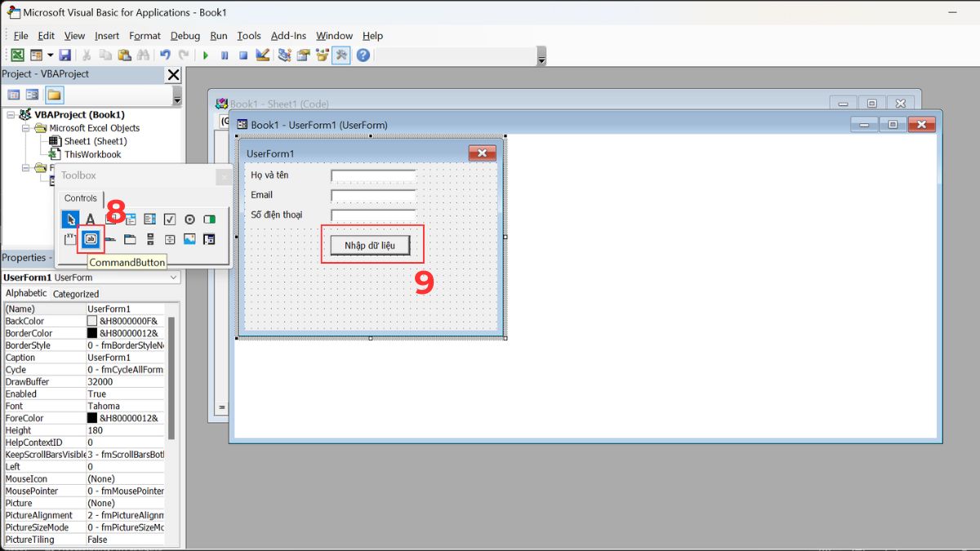This screenshot has height=551, width=980.
Task: Select the ToggleButton control in the Toolbox
Action: pyautogui.click(x=209, y=219)
